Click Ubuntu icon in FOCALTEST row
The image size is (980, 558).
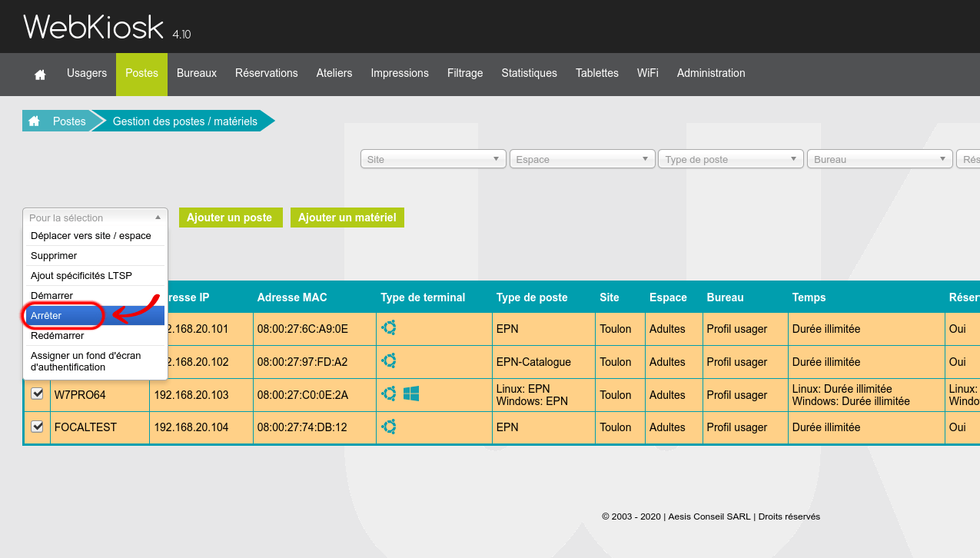tap(390, 427)
